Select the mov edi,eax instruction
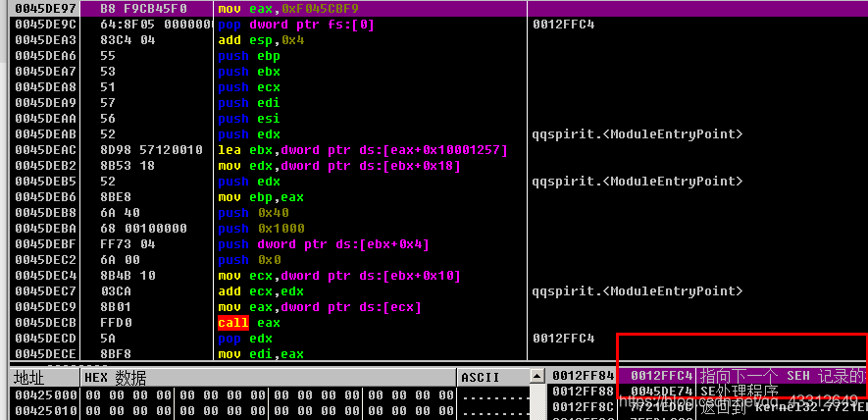This screenshot has height=420, width=868. [261, 354]
